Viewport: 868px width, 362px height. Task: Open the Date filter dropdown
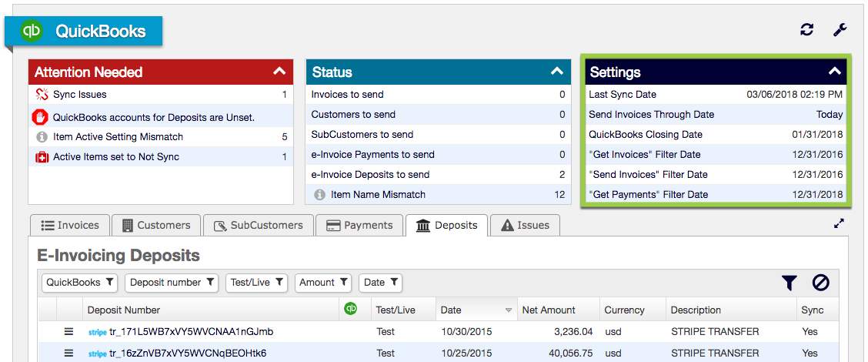tap(381, 283)
